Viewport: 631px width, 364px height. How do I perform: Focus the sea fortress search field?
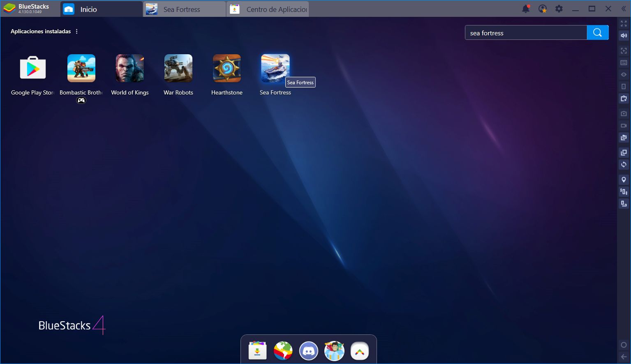(526, 32)
